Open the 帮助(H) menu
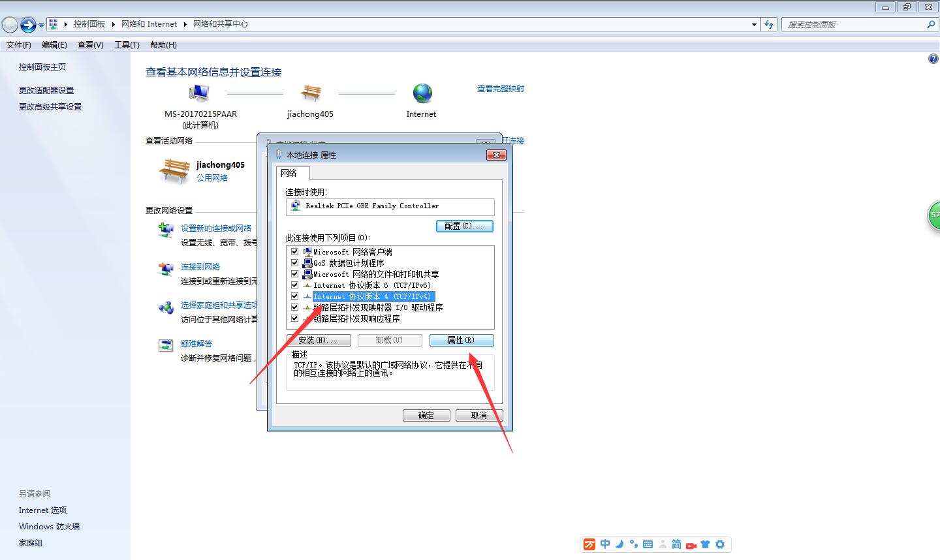 (163, 45)
